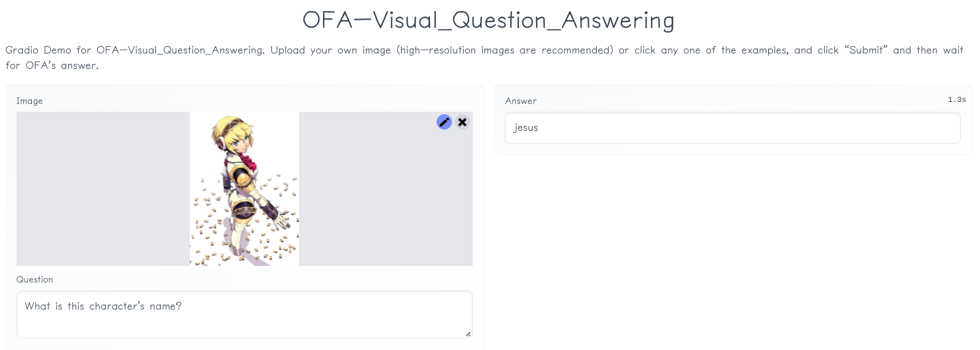Click the 1.3s processing time indicator
This screenshot has width=980, height=350.
point(957,99)
